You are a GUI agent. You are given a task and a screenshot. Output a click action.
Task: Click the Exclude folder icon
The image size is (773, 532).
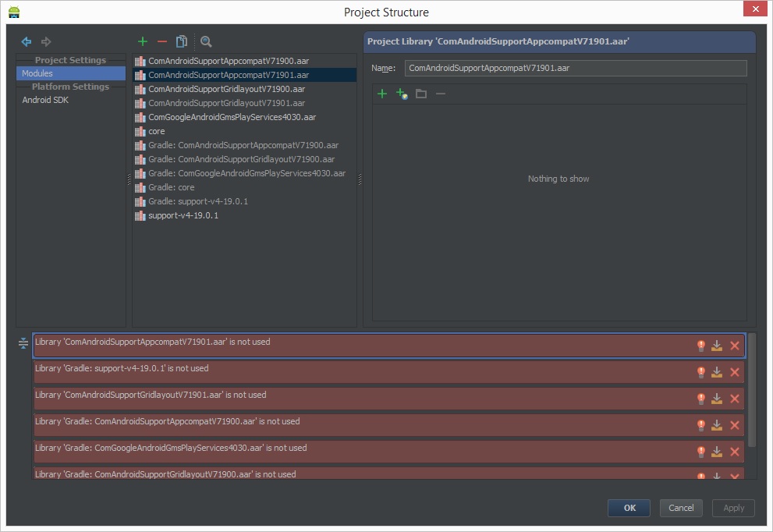(421, 94)
